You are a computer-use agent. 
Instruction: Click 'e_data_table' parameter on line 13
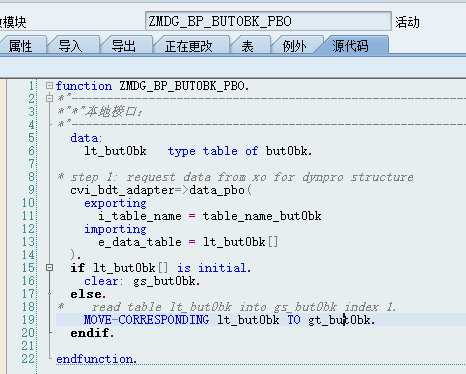point(140,242)
